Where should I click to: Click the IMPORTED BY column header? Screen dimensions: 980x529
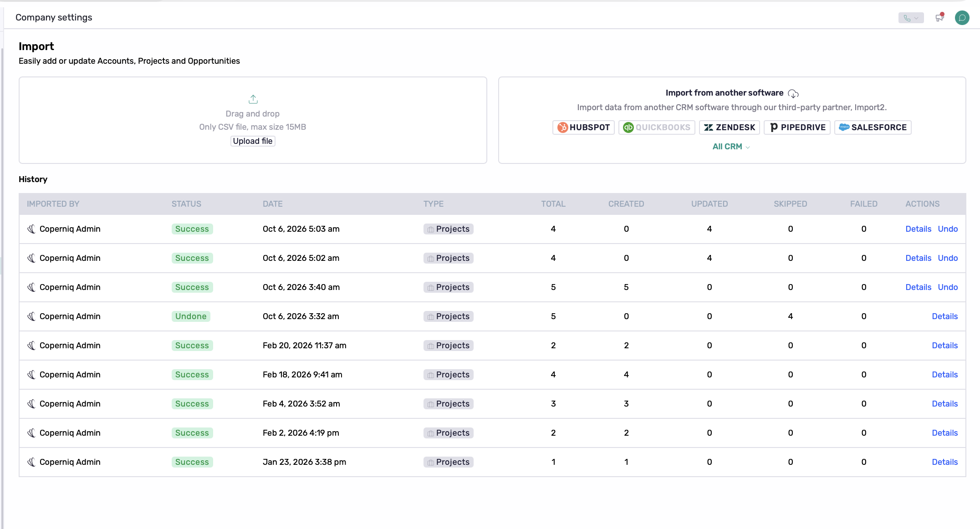click(x=53, y=204)
